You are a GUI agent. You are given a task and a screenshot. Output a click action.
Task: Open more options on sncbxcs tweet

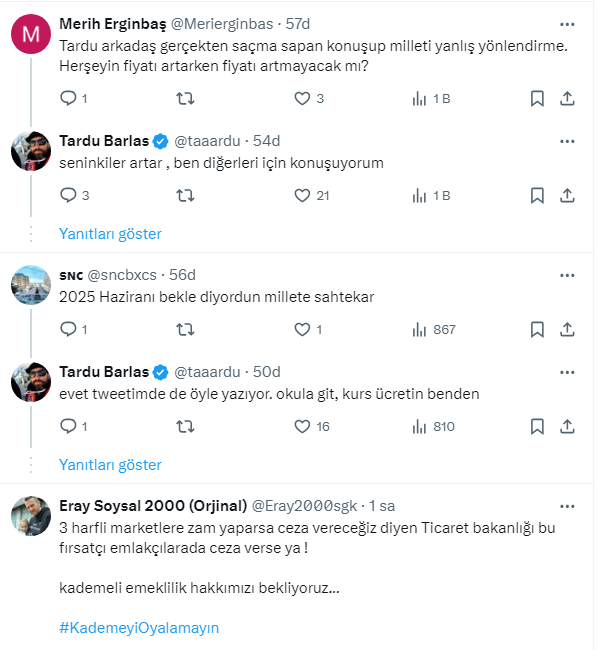click(567, 273)
